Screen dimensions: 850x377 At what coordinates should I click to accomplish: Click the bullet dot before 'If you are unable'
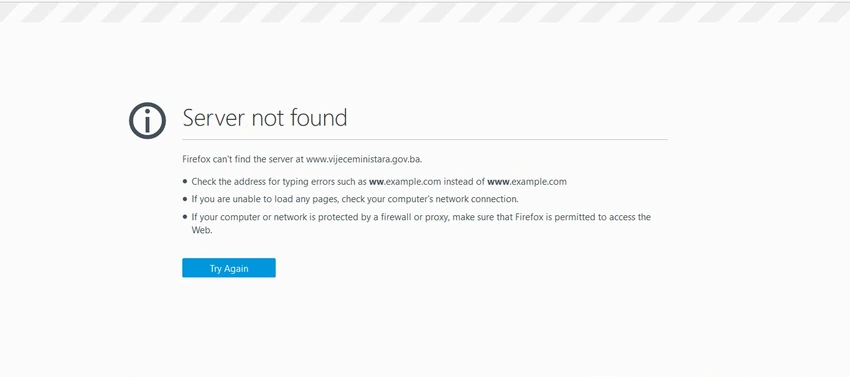click(185, 199)
